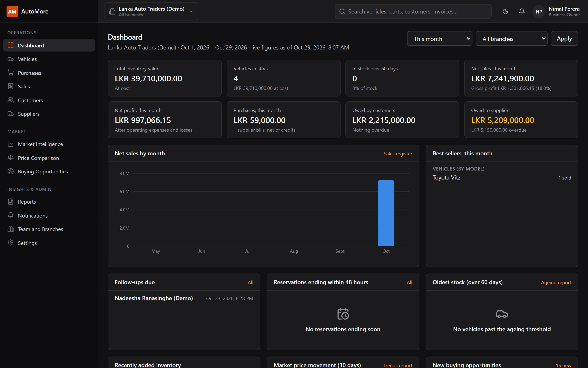Click the Purchases cart icon

[10, 73]
